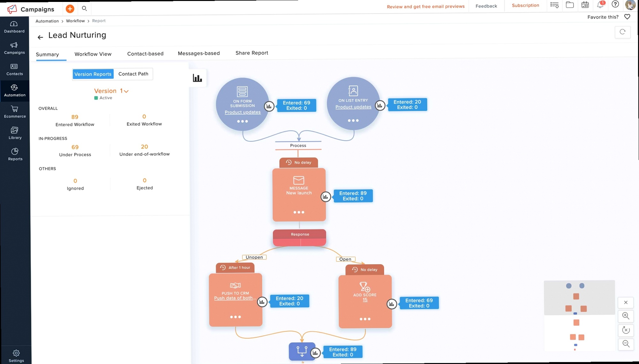
Task: Click the Product updates link in form trigger
Action: (x=243, y=112)
